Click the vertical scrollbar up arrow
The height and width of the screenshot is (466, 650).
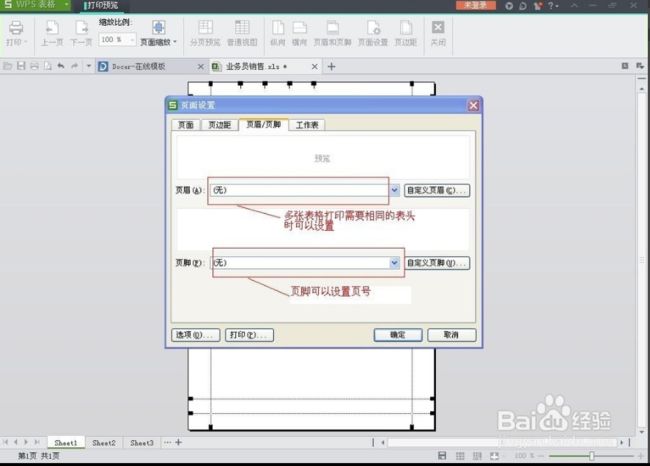[x=642, y=89]
